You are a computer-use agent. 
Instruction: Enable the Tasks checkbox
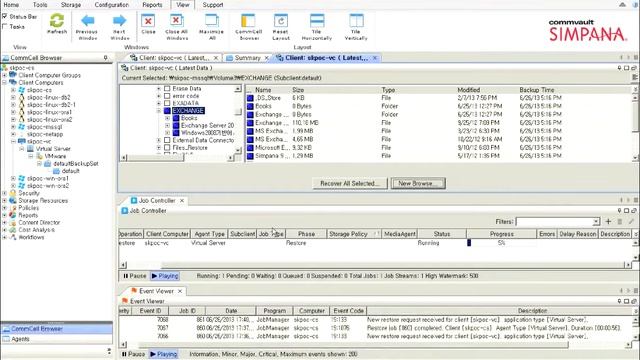pyautogui.click(x=5, y=27)
